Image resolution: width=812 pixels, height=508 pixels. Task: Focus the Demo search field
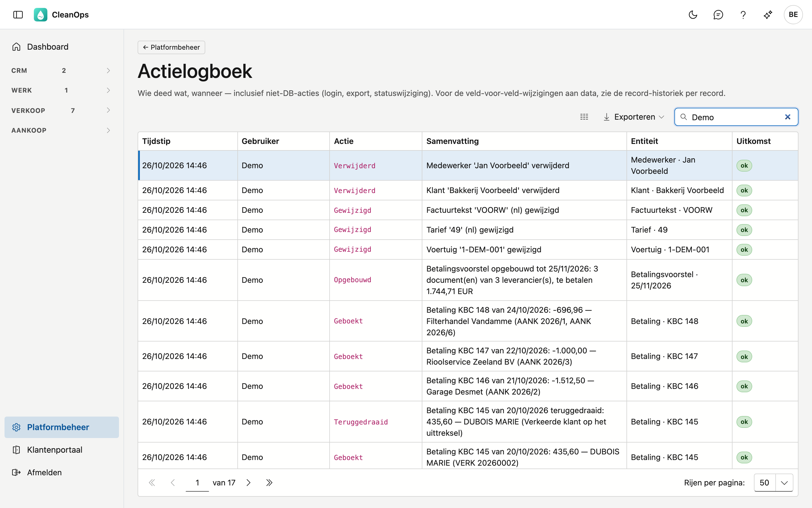[736, 117]
